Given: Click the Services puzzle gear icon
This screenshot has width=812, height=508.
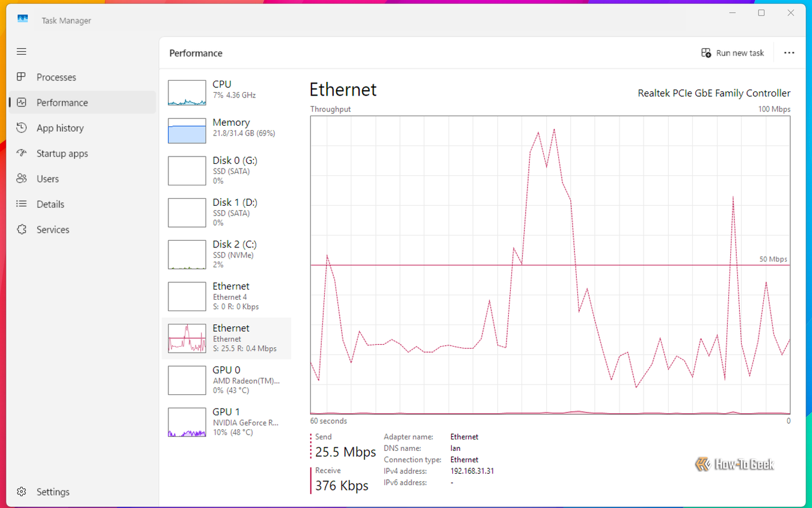Looking at the screenshot, I should pos(22,229).
